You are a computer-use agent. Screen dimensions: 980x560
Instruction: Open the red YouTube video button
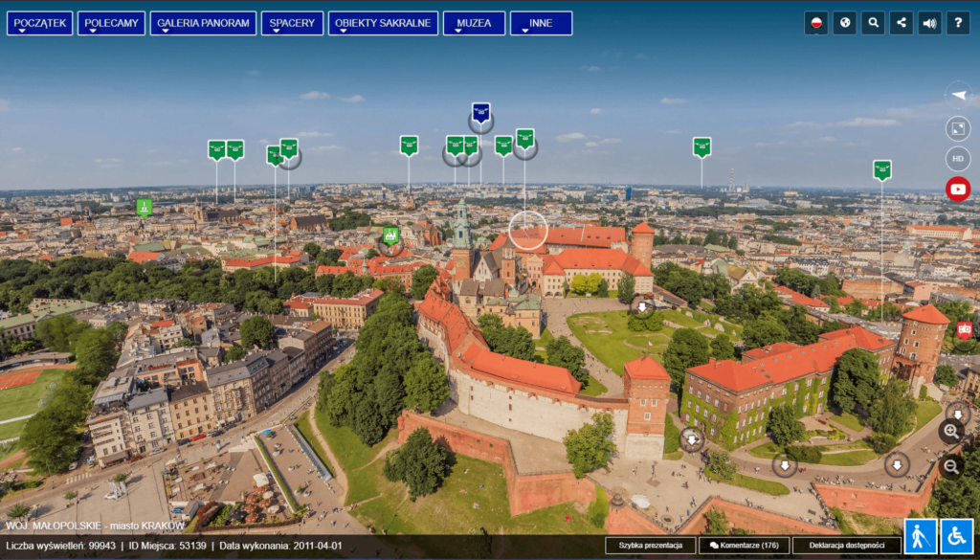(957, 189)
